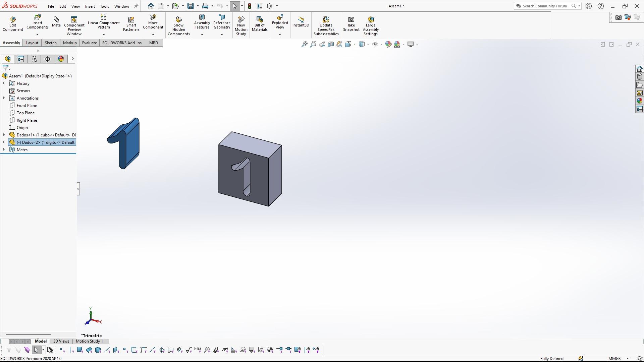
Task: Click Update SpeedPak Subassemblies
Action: point(326,25)
